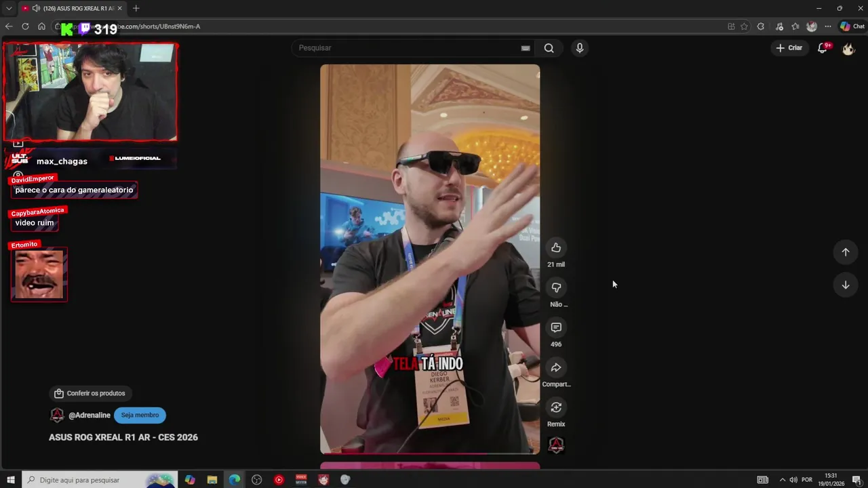This screenshot has height=488, width=868.
Task: Open a new browser tab
Action: [136, 8]
